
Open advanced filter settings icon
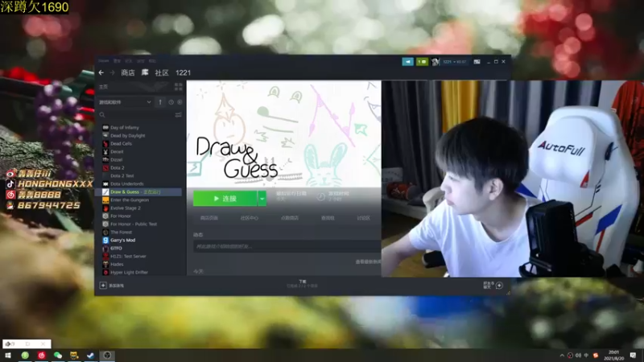178,115
